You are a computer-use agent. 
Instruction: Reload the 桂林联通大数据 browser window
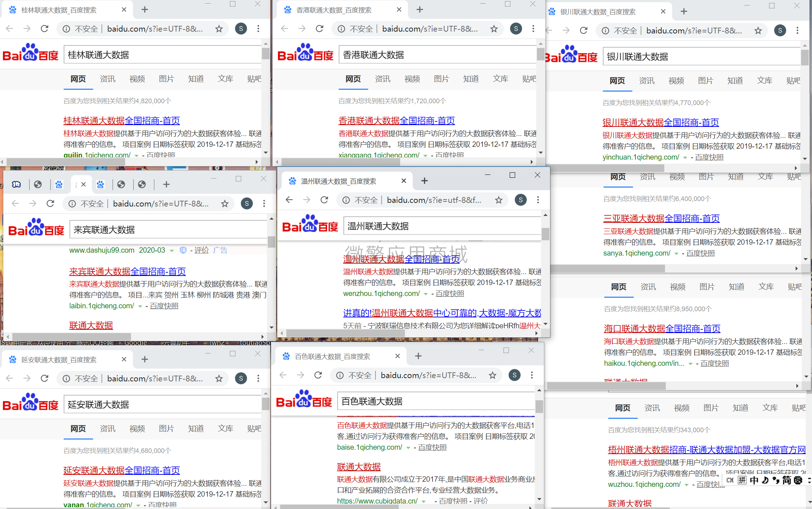(x=44, y=29)
